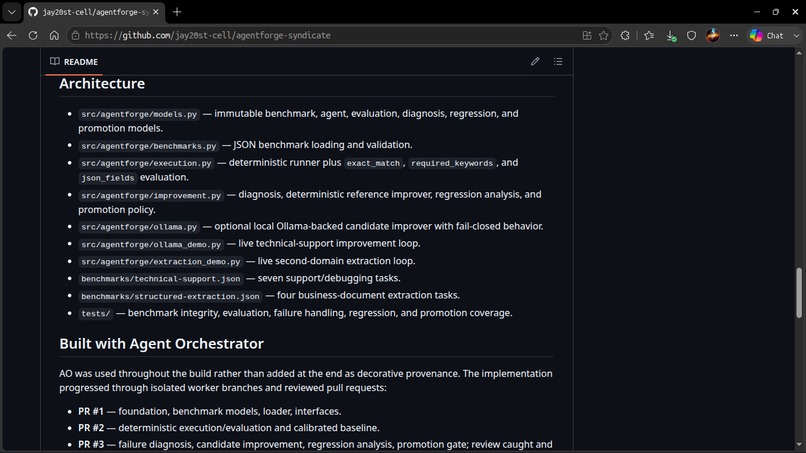Open split screen icon in address bar
The width and height of the screenshot is (806, 453).
pos(587,35)
